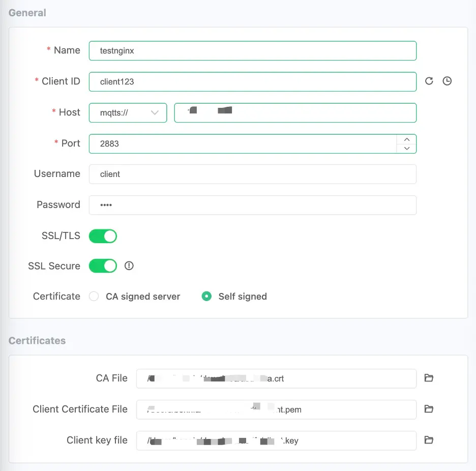Click folder icon for Client key file
476x471 pixels.
pyautogui.click(x=429, y=440)
